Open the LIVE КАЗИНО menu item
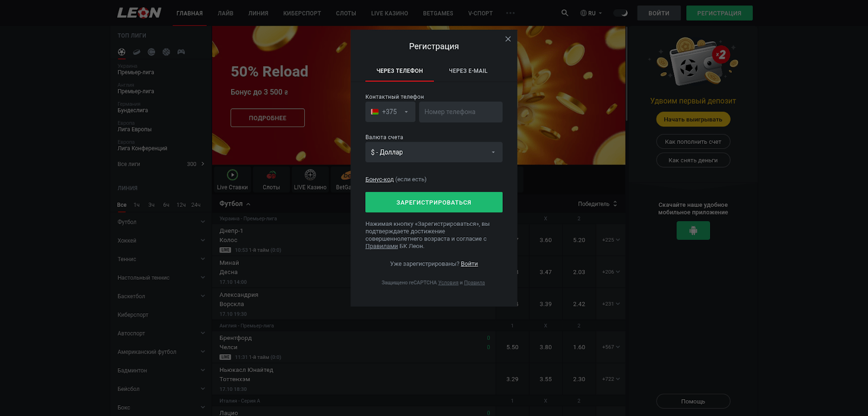The image size is (868, 416). [x=390, y=13]
